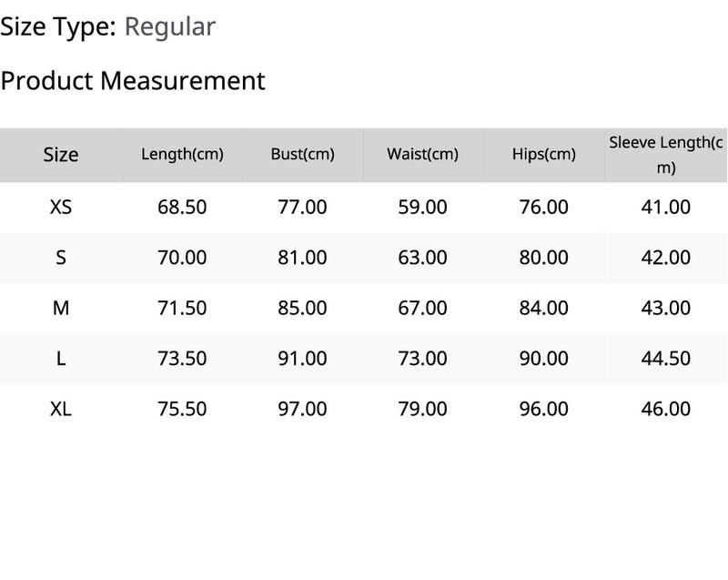The image size is (728, 580).
Task: Select the Waist(cm) column header
Action: tap(422, 154)
